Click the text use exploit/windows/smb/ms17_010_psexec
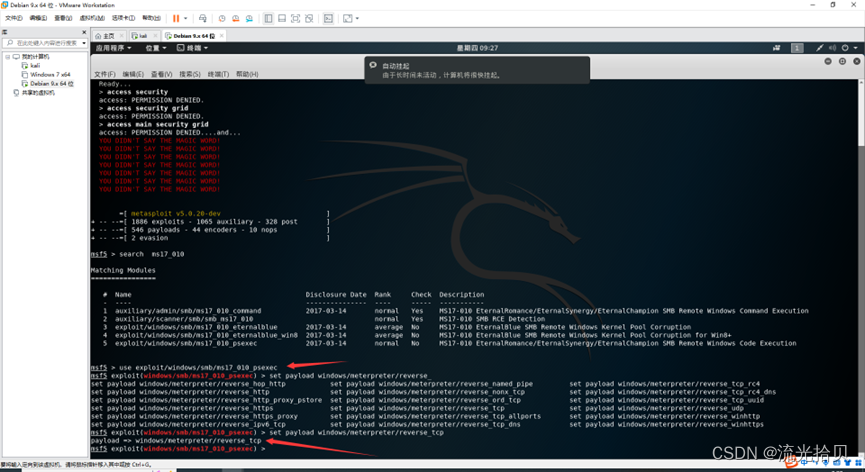This screenshot has height=472, width=865. 199,367
